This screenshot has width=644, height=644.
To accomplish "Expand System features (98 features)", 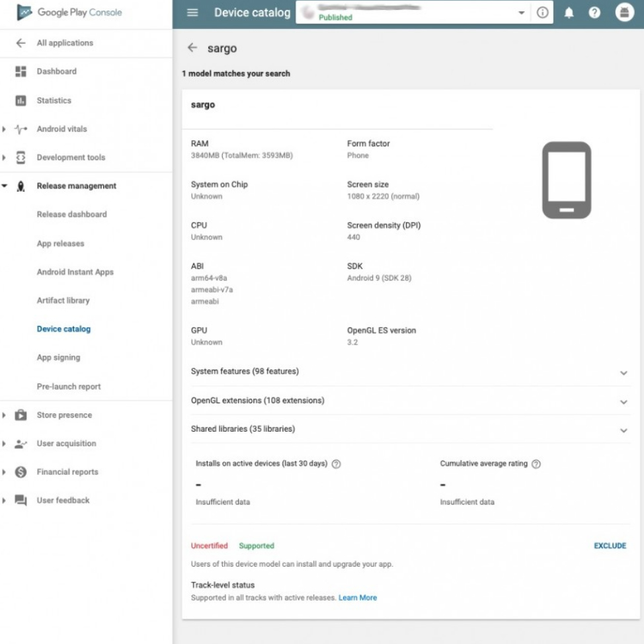I will point(623,372).
